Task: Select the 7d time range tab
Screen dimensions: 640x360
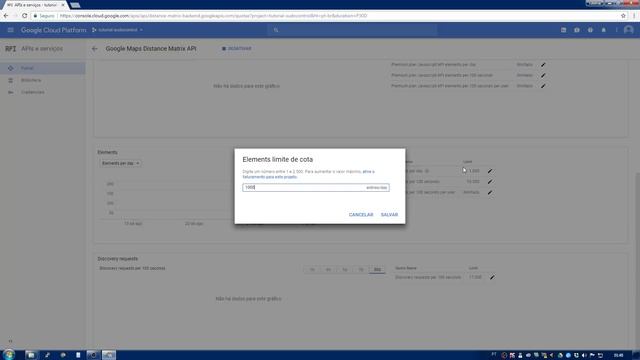Action: 361,270
